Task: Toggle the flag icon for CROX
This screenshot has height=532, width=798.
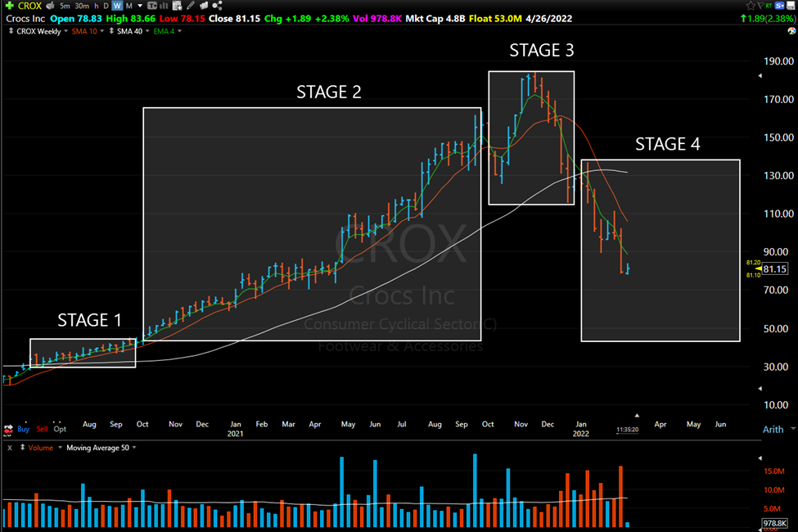Action: [x=760, y=6]
